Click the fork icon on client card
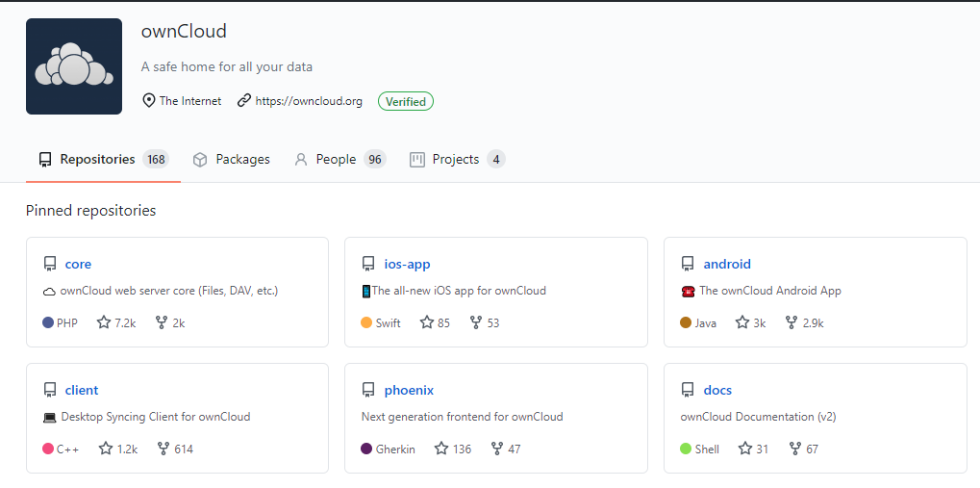 (163, 449)
